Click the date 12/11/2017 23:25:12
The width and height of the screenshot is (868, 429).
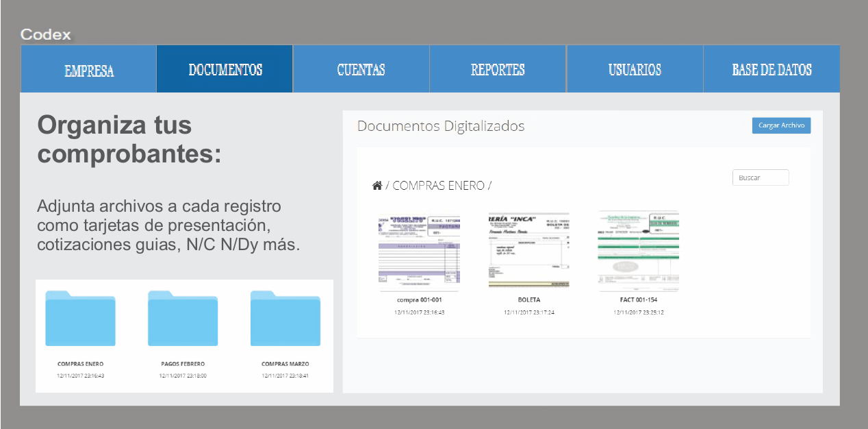pyautogui.click(x=639, y=312)
